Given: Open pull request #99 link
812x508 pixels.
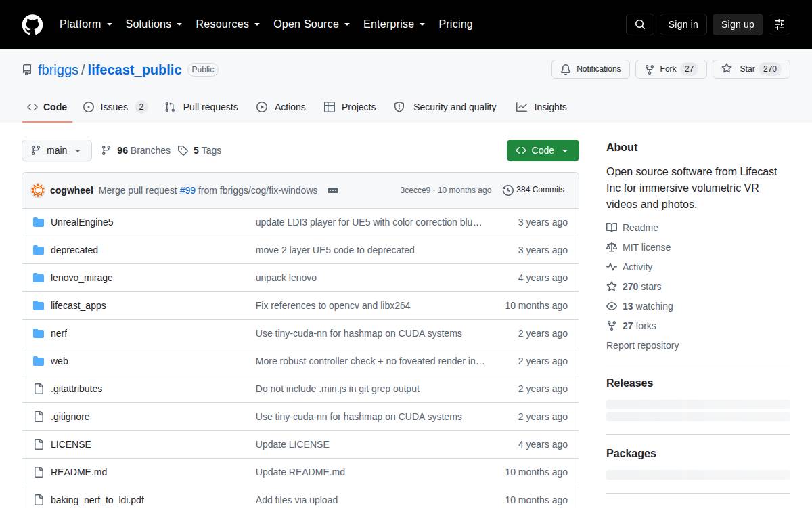Looking at the screenshot, I should [187, 190].
